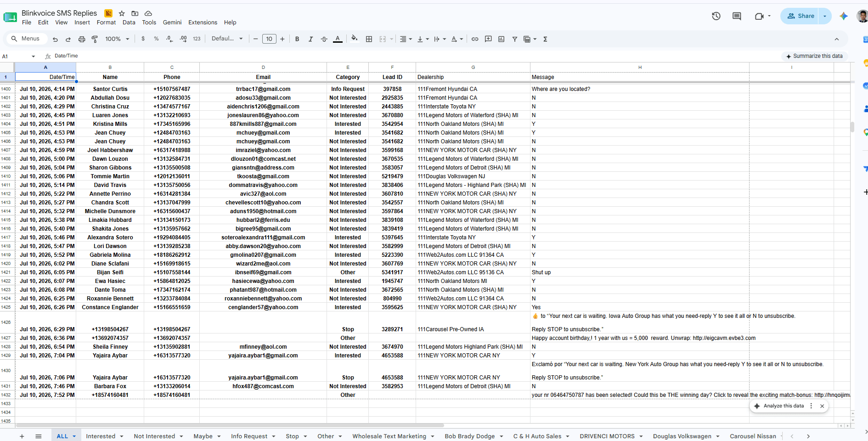Click the Share button
This screenshot has height=441, width=868.
[x=800, y=16]
